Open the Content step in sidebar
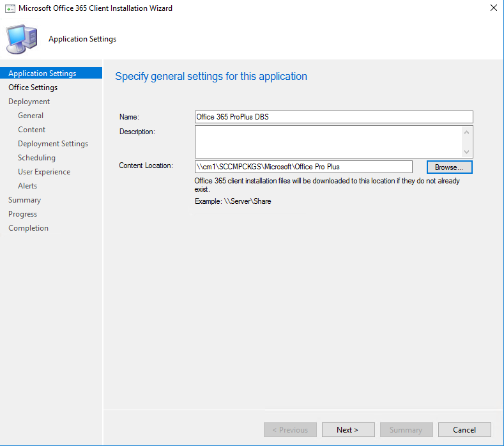 point(31,130)
